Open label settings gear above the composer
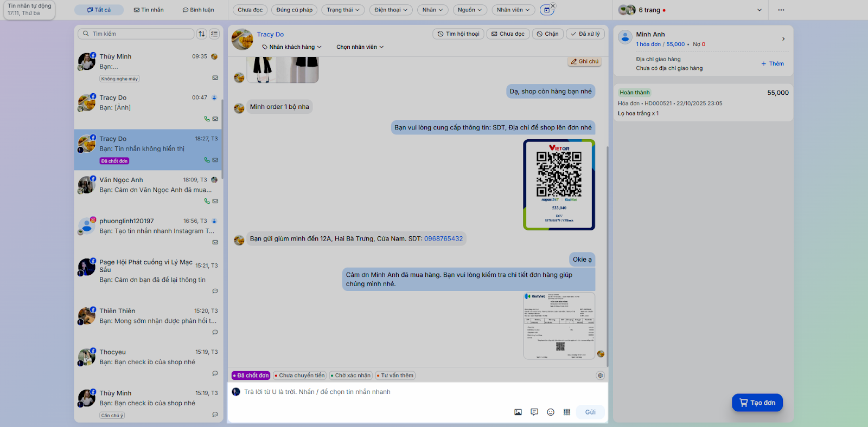 600,376
